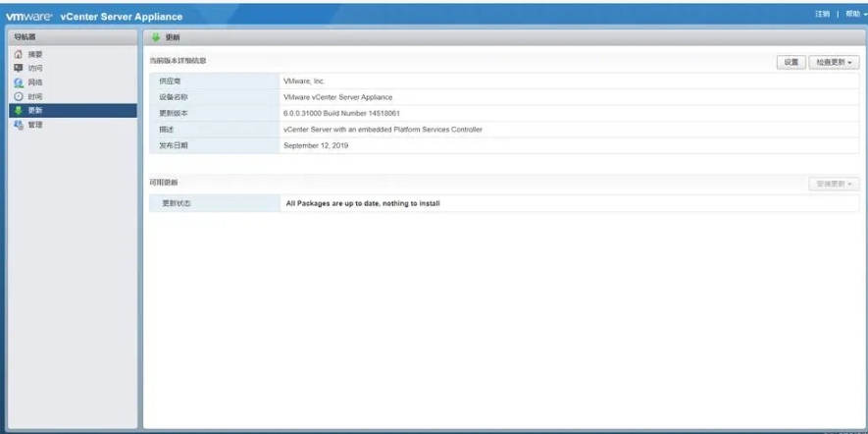Open the 访问 navigator item
868x434 pixels.
pos(74,68)
